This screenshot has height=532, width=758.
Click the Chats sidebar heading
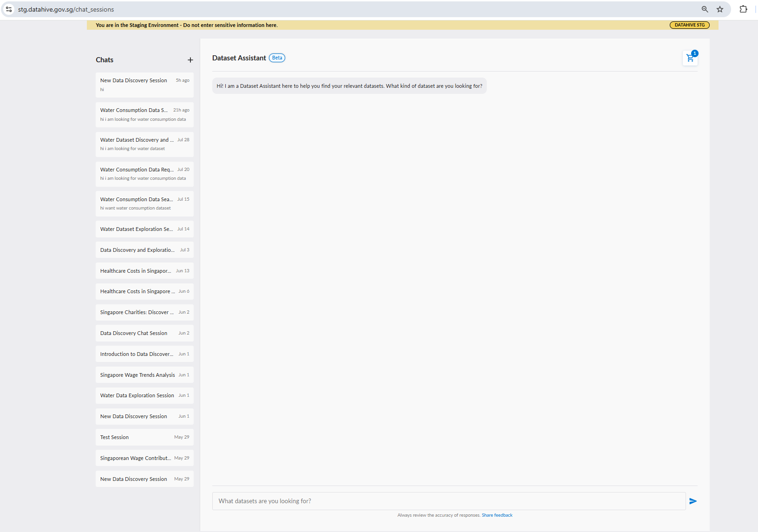105,60
